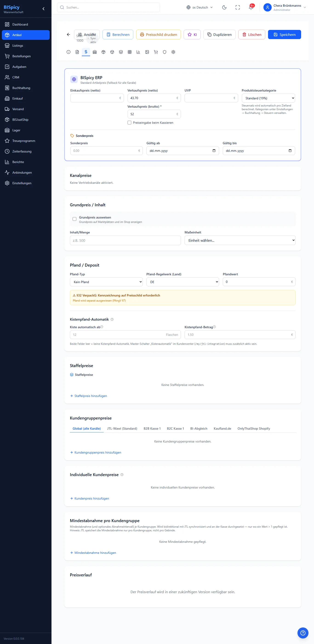The image size is (314, 644).
Task: Click the KI button
Action: (x=192, y=34)
